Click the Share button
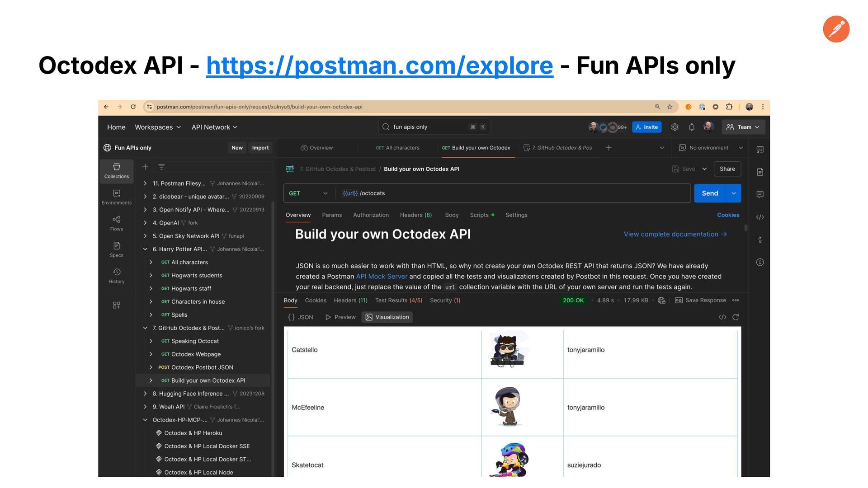Image resolution: width=868 pixels, height=488 pixels. 727,169
